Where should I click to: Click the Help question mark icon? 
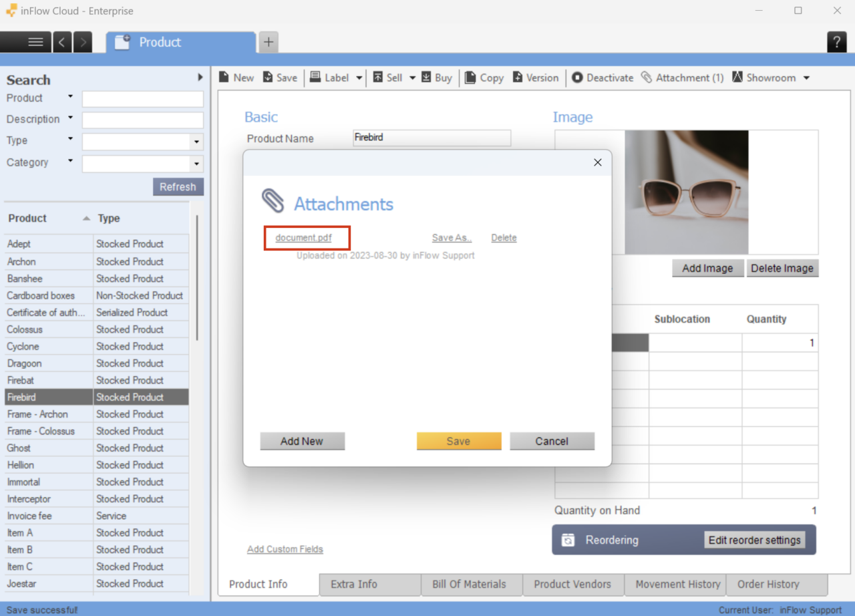click(836, 41)
